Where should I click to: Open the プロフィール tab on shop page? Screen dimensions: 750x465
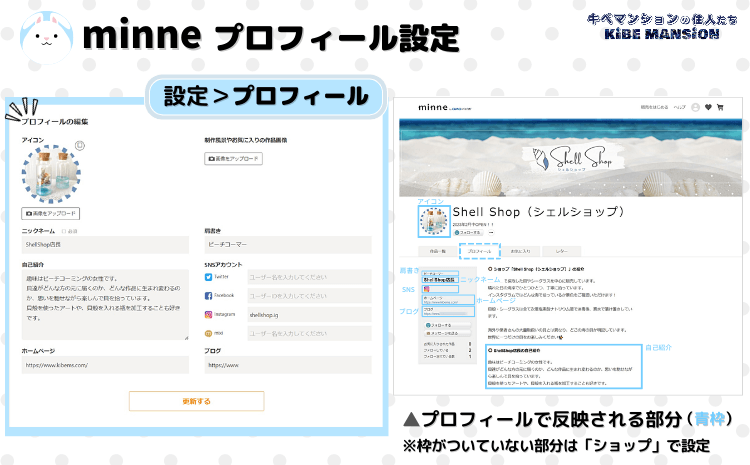[x=479, y=251]
